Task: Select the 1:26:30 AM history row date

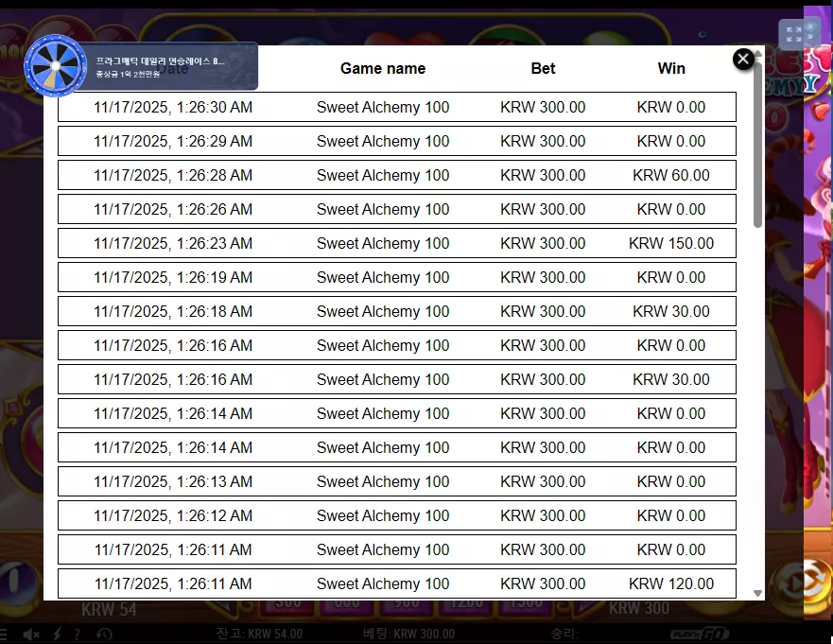Action: 173,108
